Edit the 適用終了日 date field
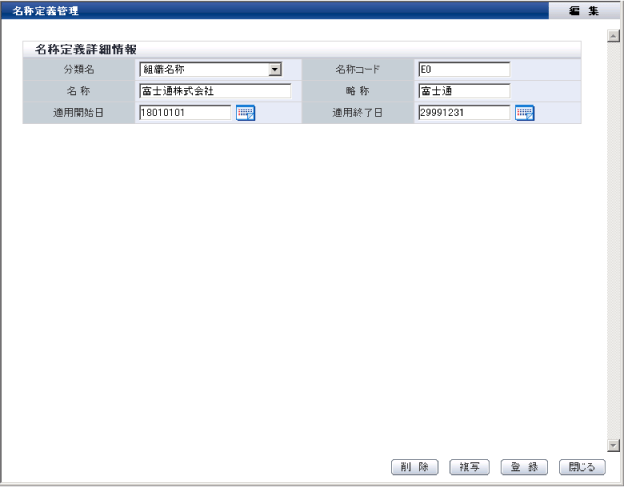 [x=464, y=113]
